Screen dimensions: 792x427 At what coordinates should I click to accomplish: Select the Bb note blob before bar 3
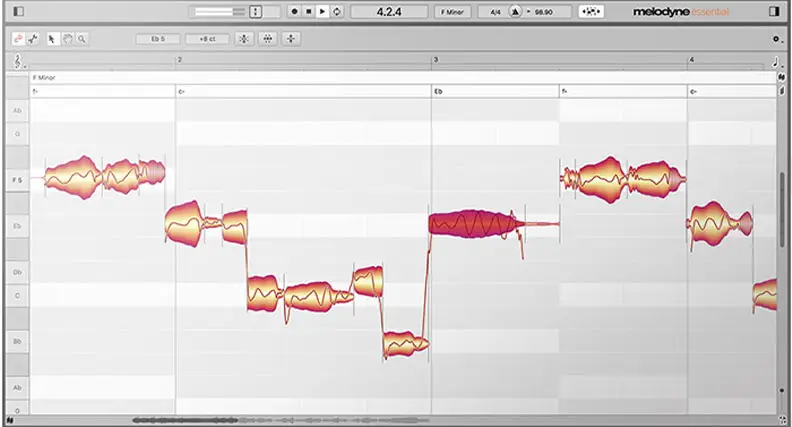point(406,344)
